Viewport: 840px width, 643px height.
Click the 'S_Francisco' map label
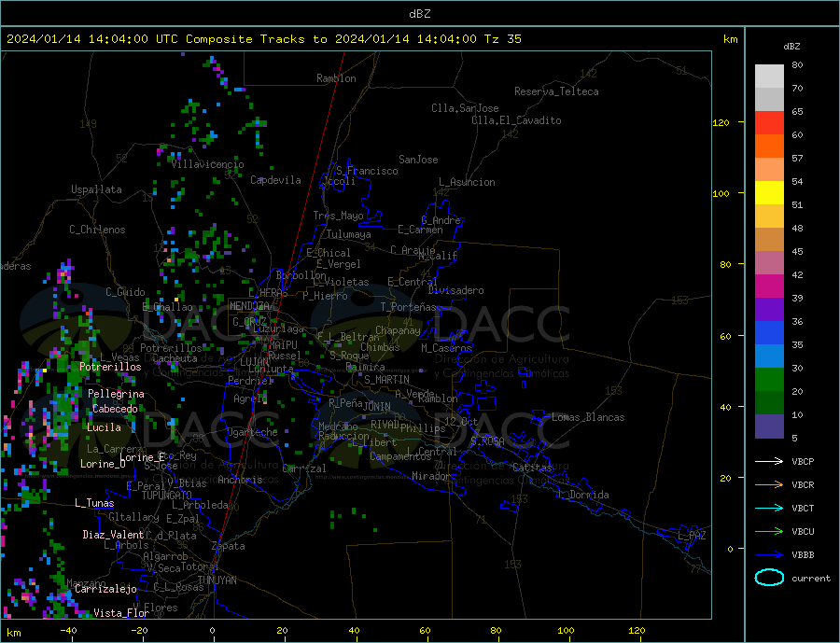point(367,171)
